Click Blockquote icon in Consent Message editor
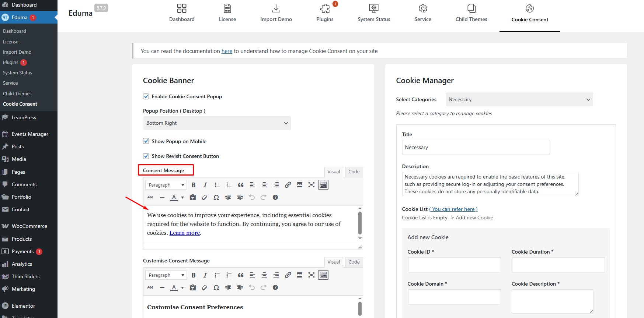This screenshot has height=318, width=644. 241,185
